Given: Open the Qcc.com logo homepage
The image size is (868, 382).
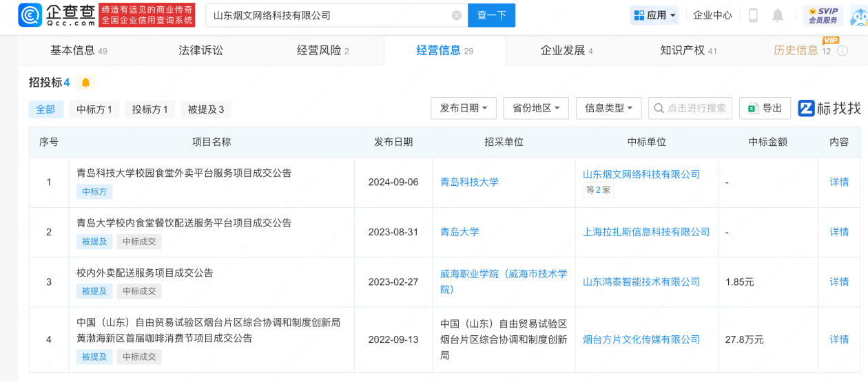Looking at the screenshot, I should (57, 15).
